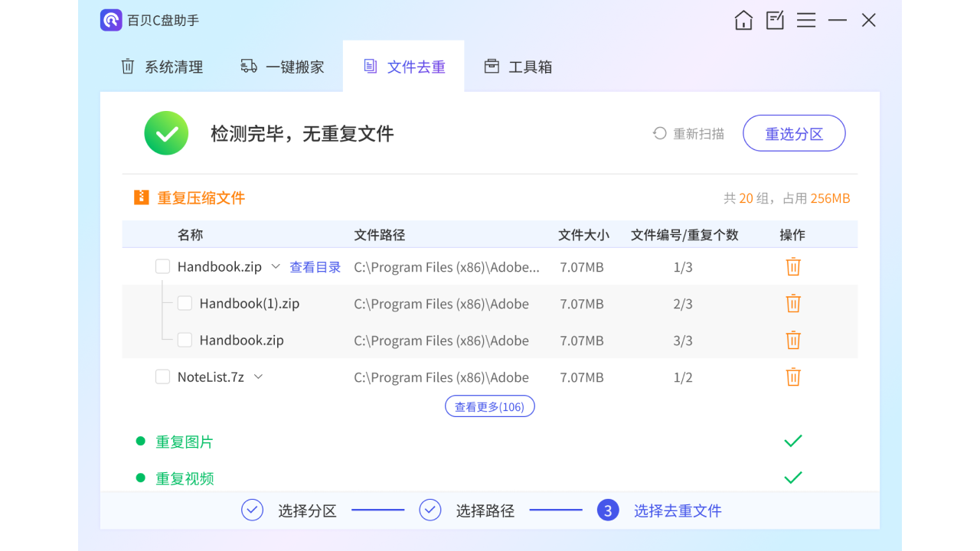
Task: Click the 重选分区 button
Action: click(794, 132)
